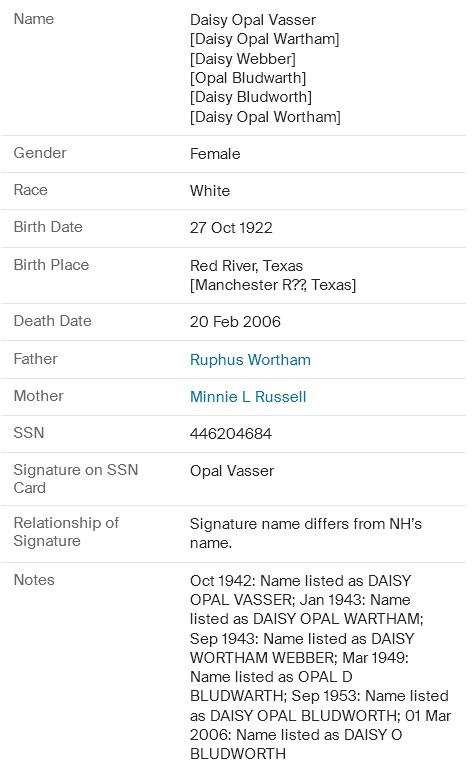Click the Race value White
Image resolution: width=473 pixels, height=769 pixels.
coord(210,191)
